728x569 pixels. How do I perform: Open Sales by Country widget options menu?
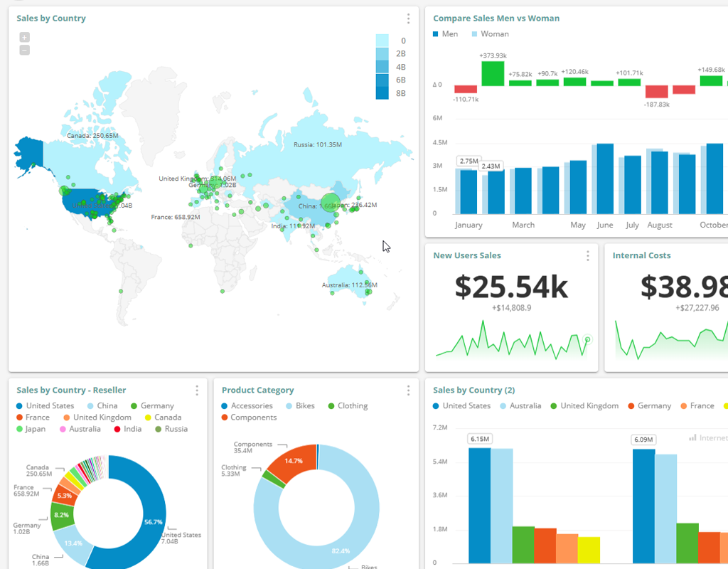pos(408,18)
